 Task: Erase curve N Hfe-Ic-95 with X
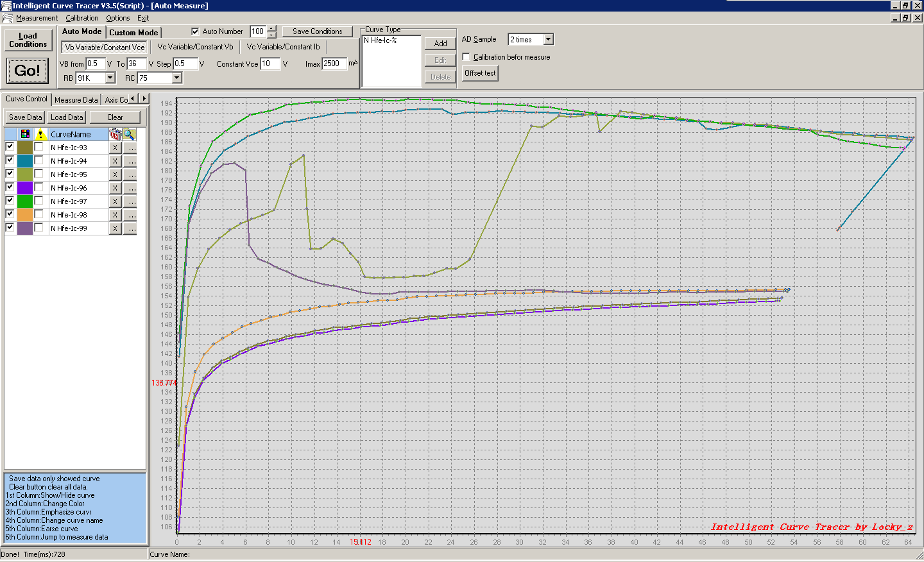click(x=115, y=175)
